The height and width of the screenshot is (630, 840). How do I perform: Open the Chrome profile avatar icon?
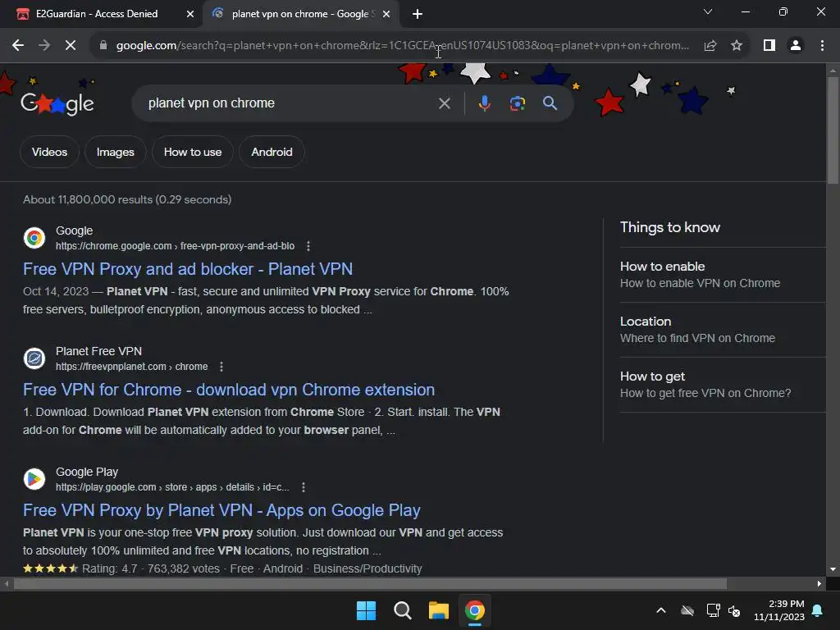(x=796, y=46)
